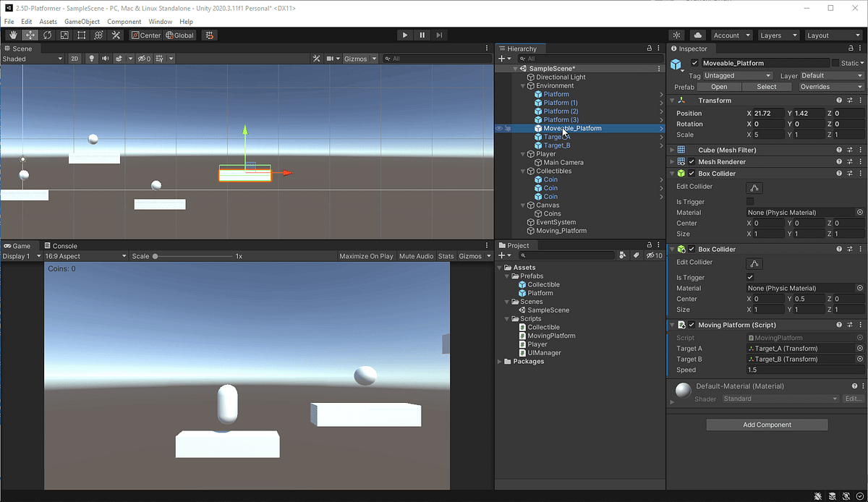The height and width of the screenshot is (502, 868).
Task: Click the Add Component button
Action: (766, 425)
